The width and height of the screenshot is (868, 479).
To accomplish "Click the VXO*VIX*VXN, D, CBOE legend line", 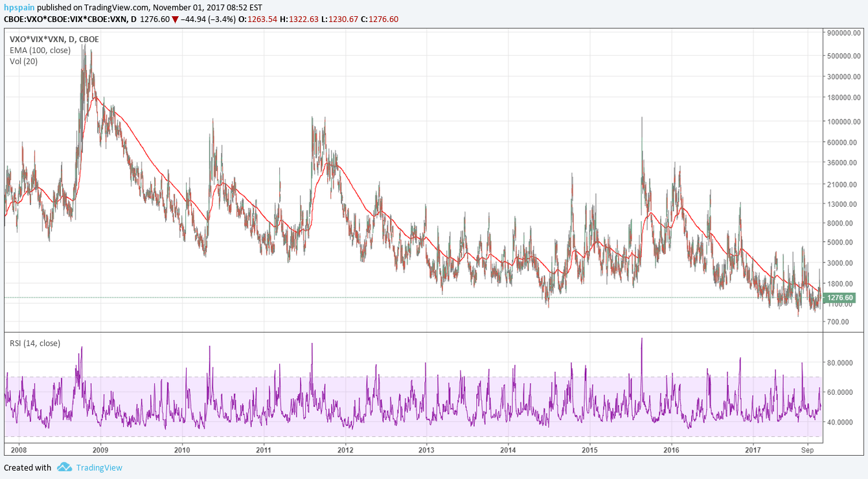I will tap(54, 39).
